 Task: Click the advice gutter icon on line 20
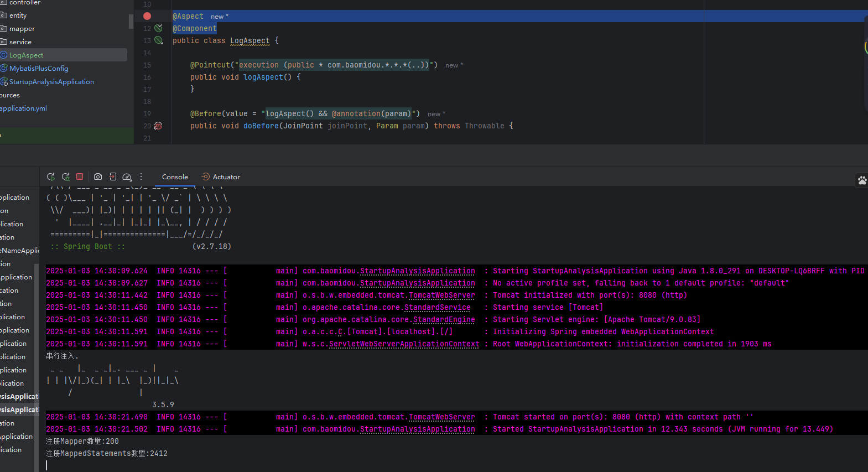[158, 126]
